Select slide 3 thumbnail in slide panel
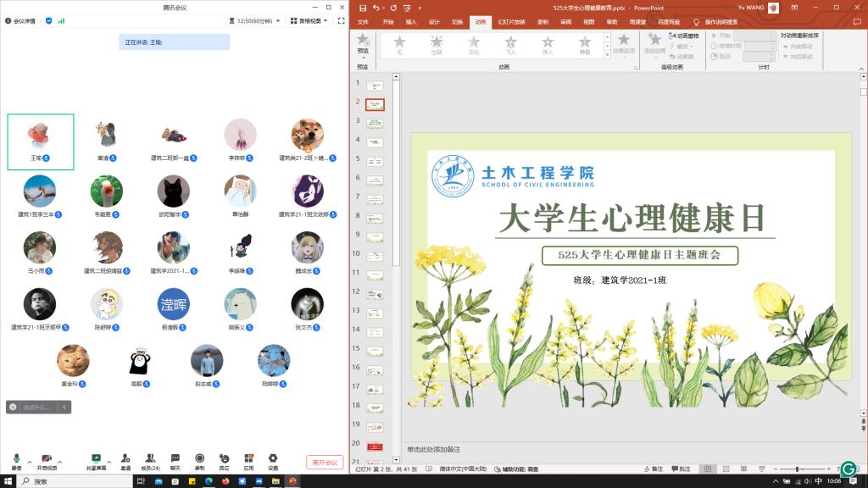 pyautogui.click(x=374, y=123)
